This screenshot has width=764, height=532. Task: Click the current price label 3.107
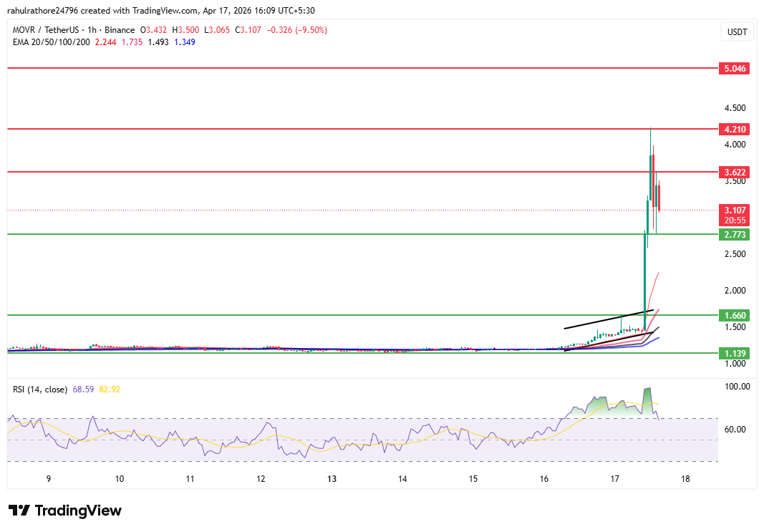coord(734,210)
